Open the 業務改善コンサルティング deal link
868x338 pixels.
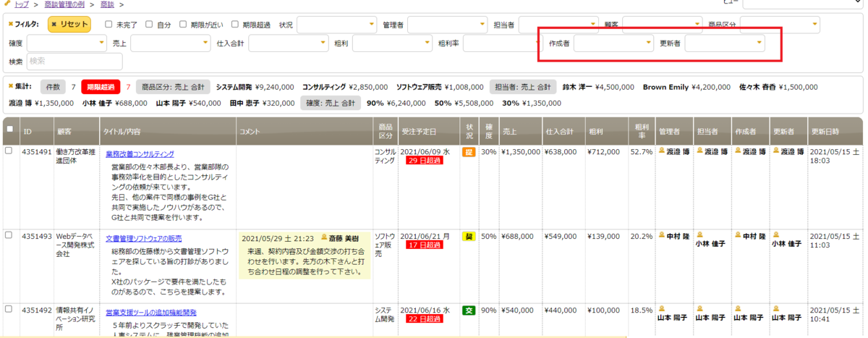(140, 154)
